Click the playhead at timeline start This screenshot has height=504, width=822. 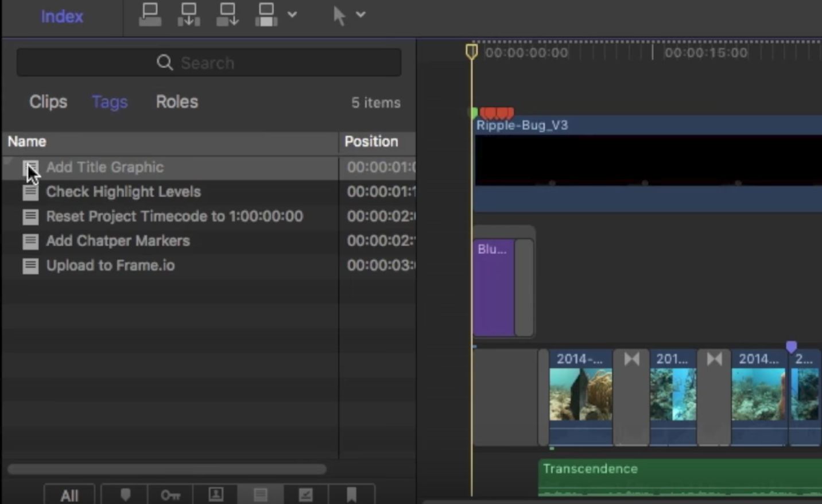471,52
